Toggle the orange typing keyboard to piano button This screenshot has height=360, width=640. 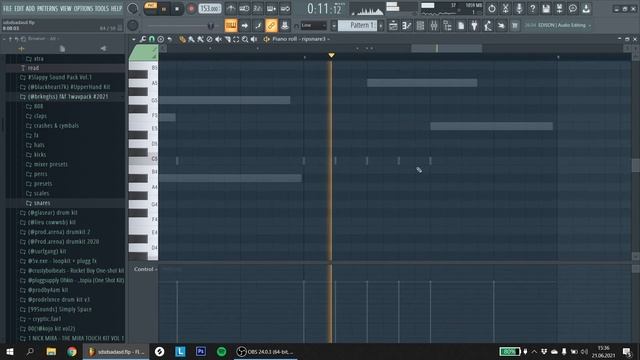point(231,26)
